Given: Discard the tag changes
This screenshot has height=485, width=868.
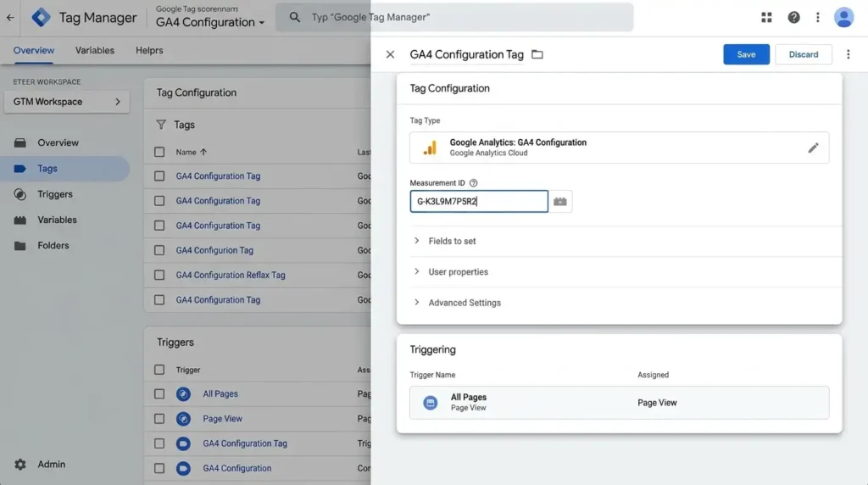Looking at the screenshot, I should tap(804, 54).
